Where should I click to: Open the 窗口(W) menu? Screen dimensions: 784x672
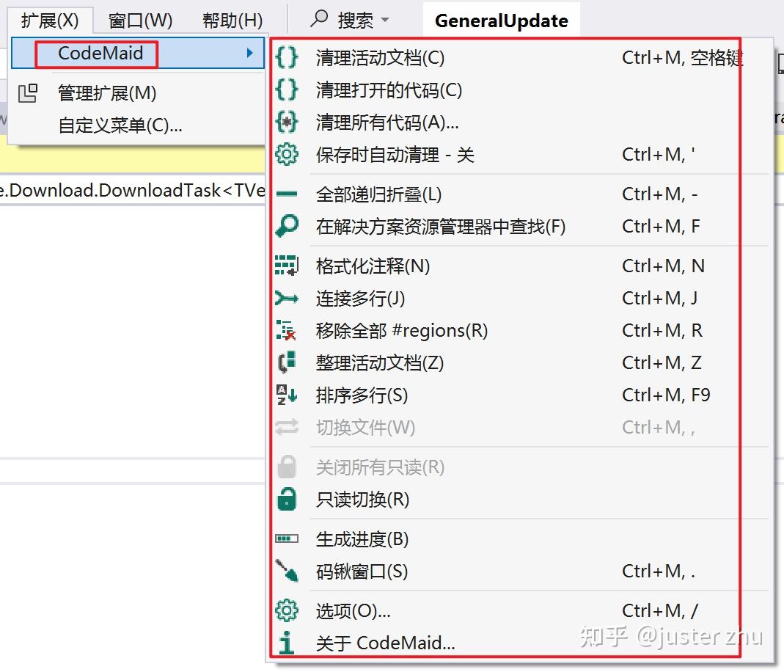click(x=139, y=20)
